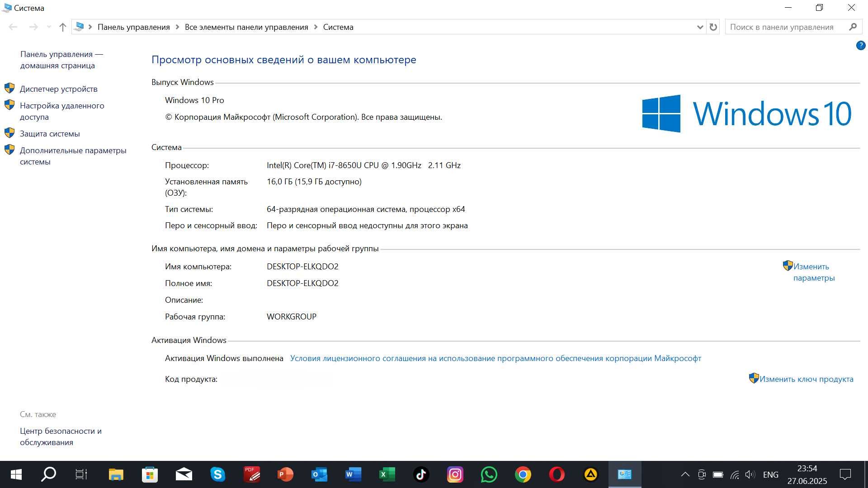Launch Opera browser from taskbar
The image size is (868, 488).
pos(557,474)
